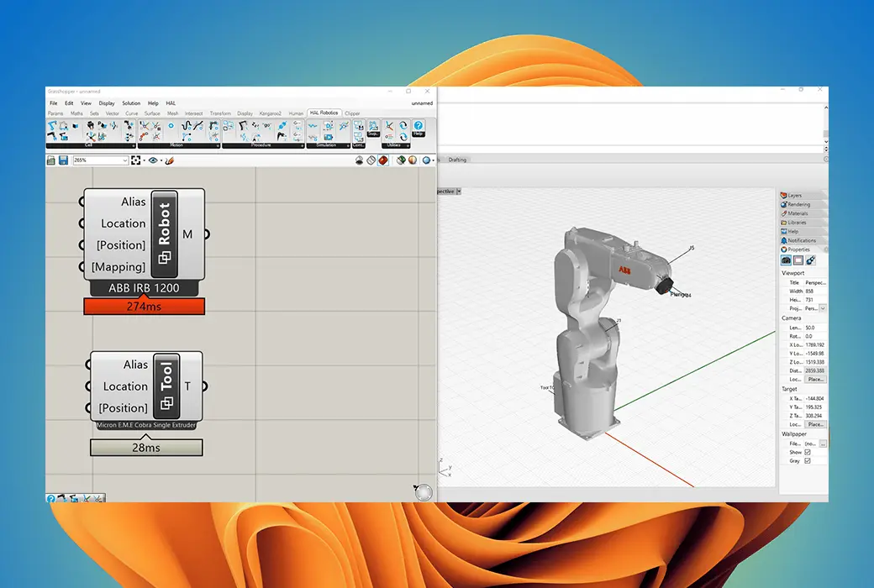Open file icon in Grasshopper canvas toolbar
874x588 pixels.
point(50,160)
